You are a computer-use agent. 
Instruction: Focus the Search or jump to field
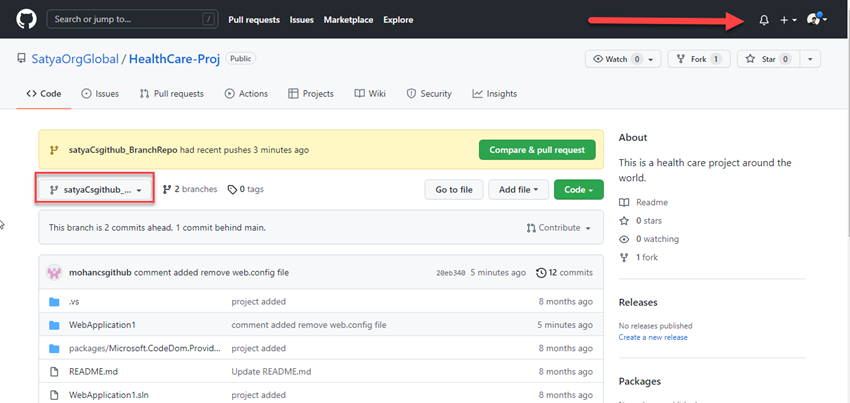coord(132,20)
